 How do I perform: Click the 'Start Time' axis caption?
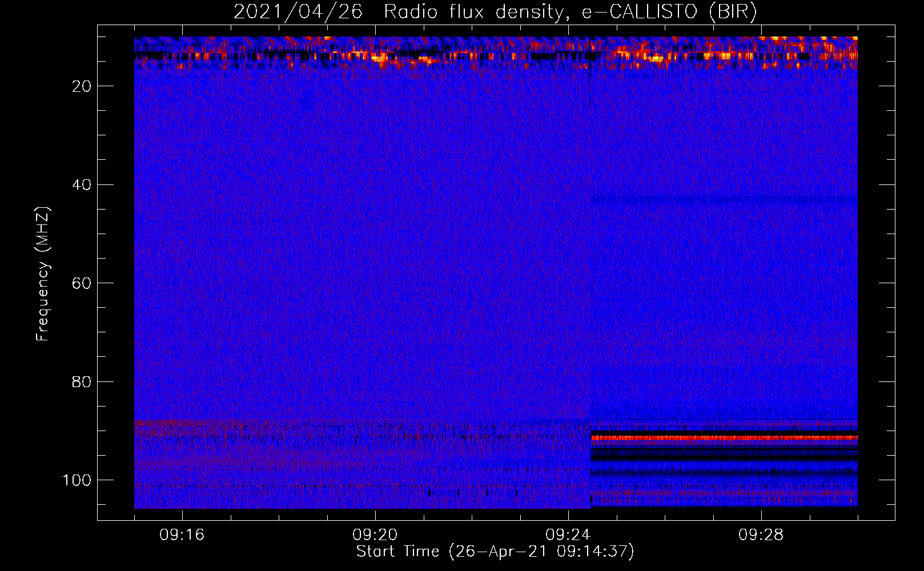tap(495, 552)
